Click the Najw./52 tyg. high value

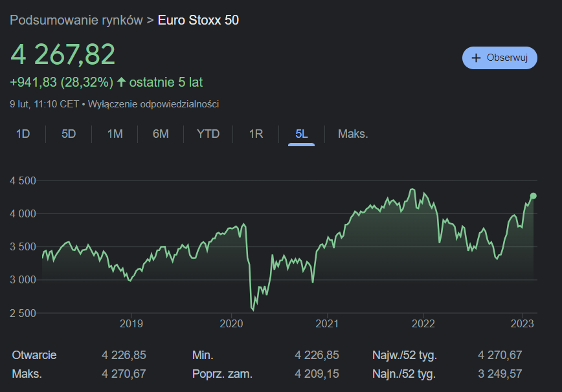[499, 355]
